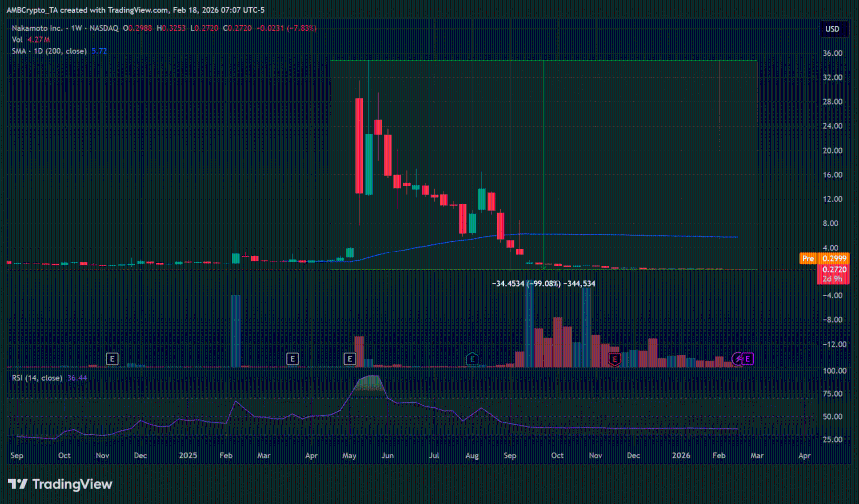Toggle the SMA 1D (200, close) legend entry
Screen dimensions: 859x504
click(59, 51)
